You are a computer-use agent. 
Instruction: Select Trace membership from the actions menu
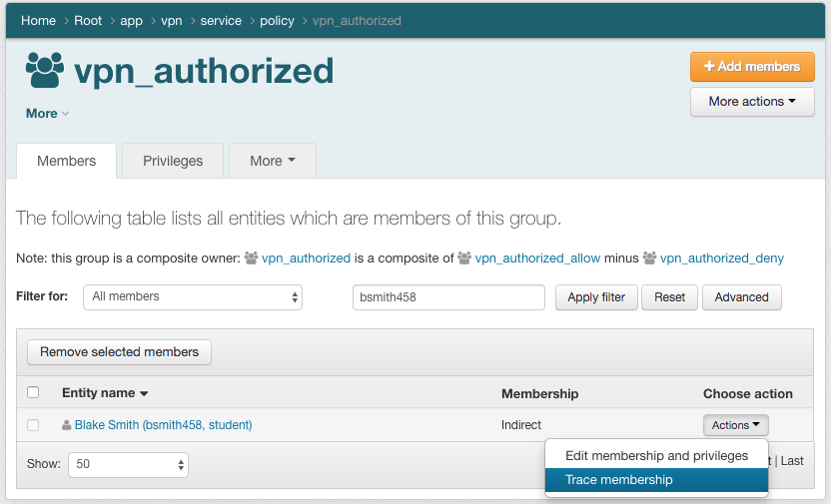[x=619, y=480]
